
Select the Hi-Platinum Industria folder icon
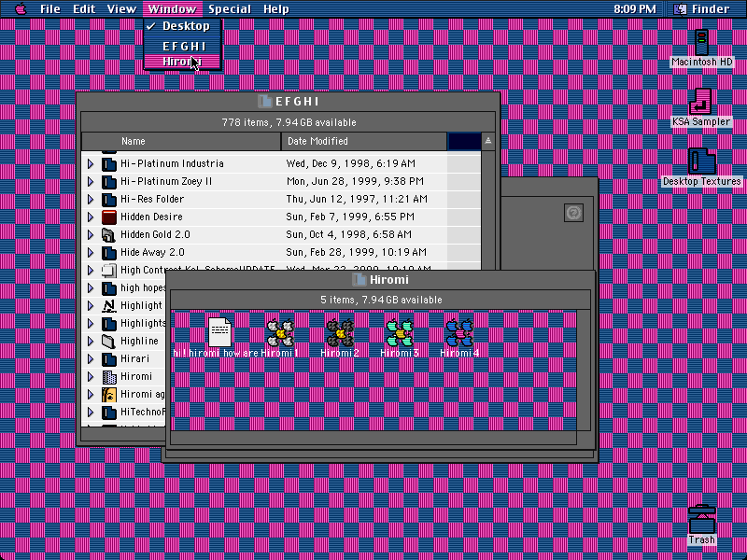(109, 164)
